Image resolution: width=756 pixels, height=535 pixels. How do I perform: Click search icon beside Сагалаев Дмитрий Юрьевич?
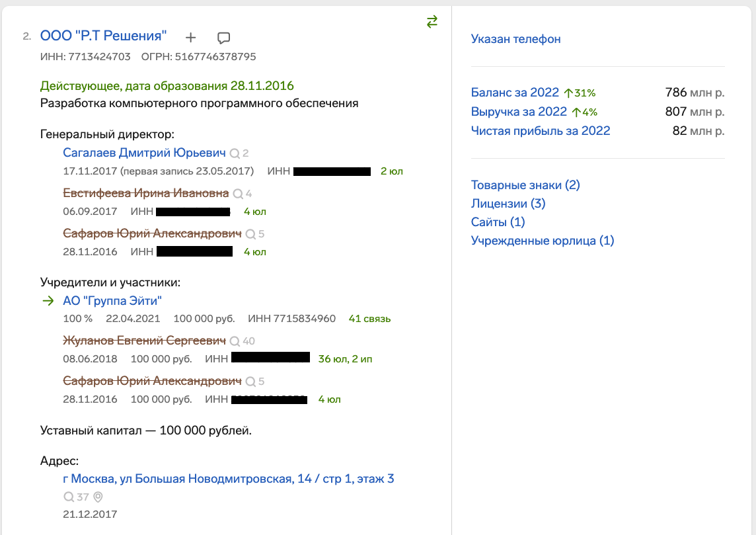pos(235,153)
